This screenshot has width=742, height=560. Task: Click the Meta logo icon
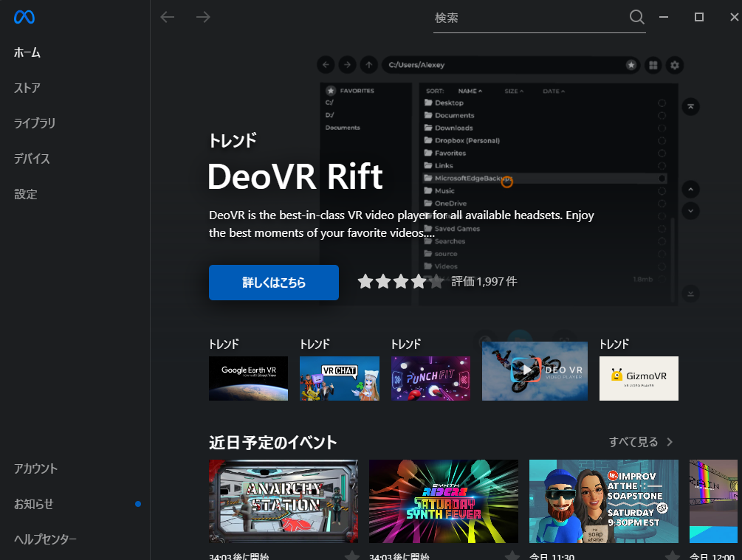[24, 17]
